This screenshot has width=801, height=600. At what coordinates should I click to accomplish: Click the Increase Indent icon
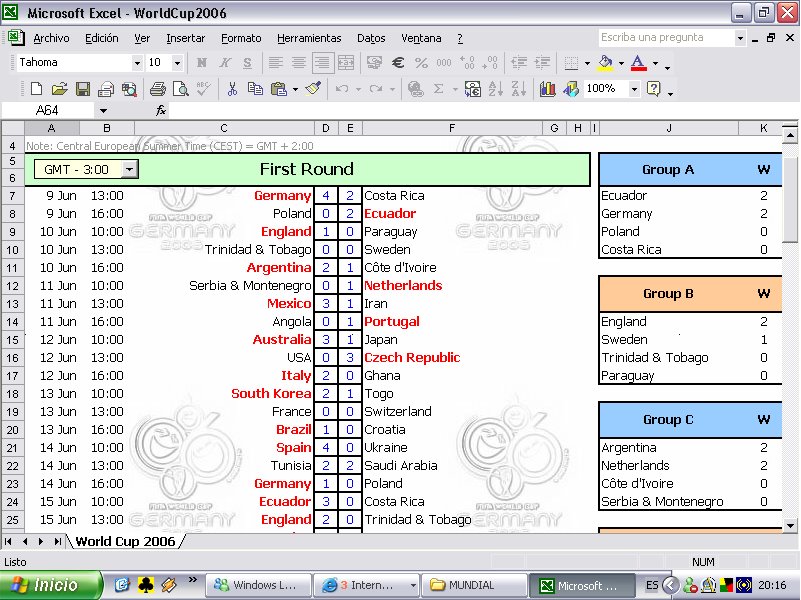[x=542, y=63]
